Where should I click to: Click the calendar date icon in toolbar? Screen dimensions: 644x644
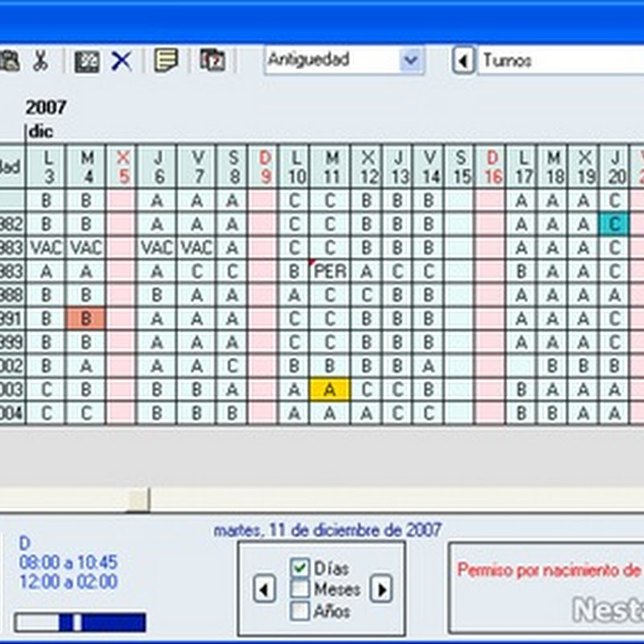pyautogui.click(x=213, y=60)
